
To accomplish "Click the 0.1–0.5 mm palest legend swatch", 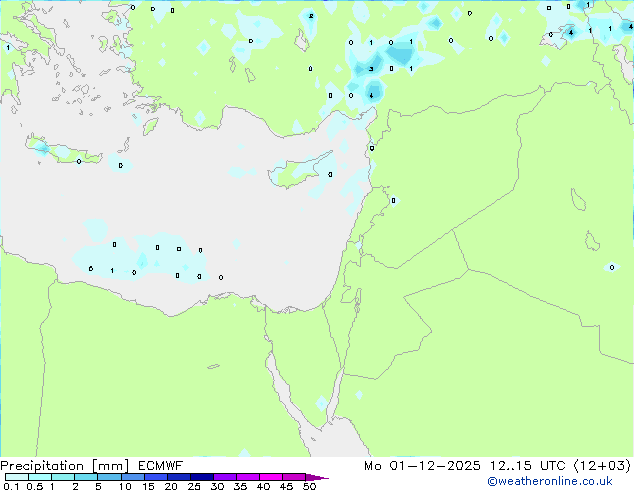I will click(17, 477).
